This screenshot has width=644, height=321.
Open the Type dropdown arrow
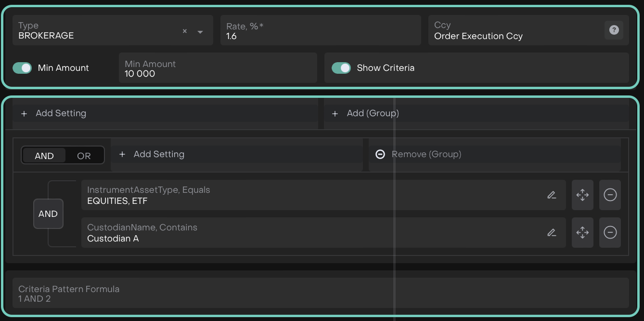(x=200, y=32)
